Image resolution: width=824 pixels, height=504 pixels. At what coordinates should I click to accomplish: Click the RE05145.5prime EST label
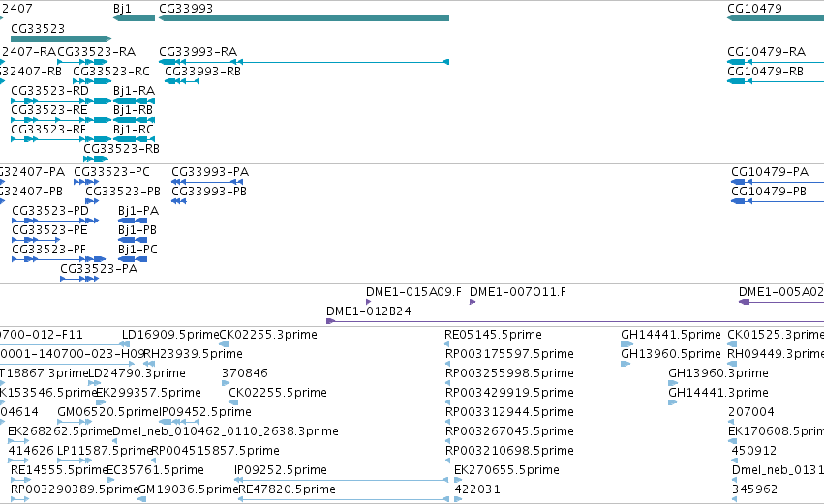click(x=493, y=335)
